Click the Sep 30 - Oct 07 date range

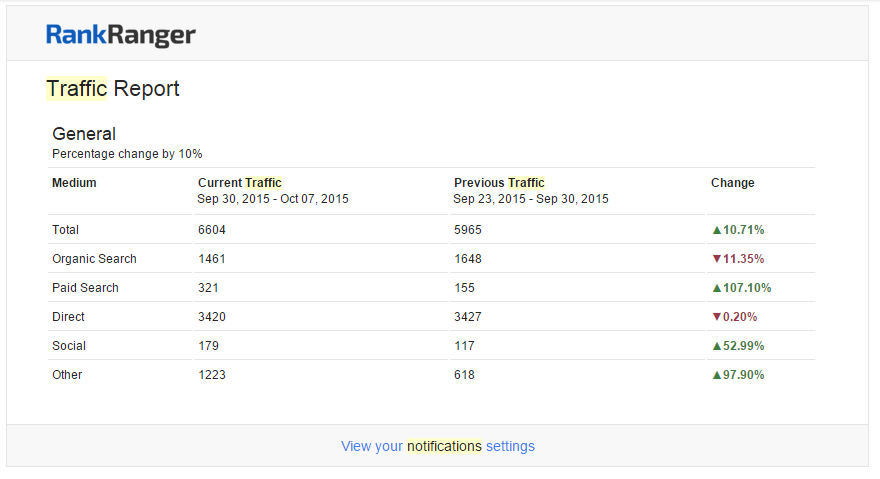[273, 199]
